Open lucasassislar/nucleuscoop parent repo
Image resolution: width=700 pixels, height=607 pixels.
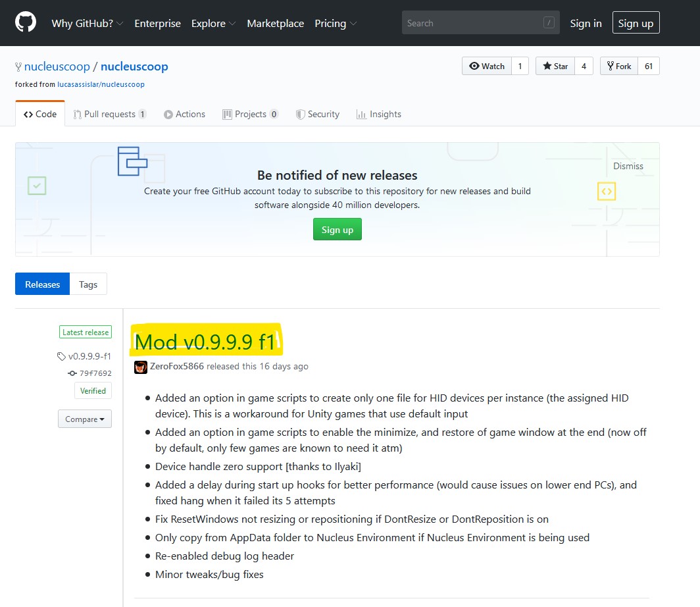tap(101, 84)
